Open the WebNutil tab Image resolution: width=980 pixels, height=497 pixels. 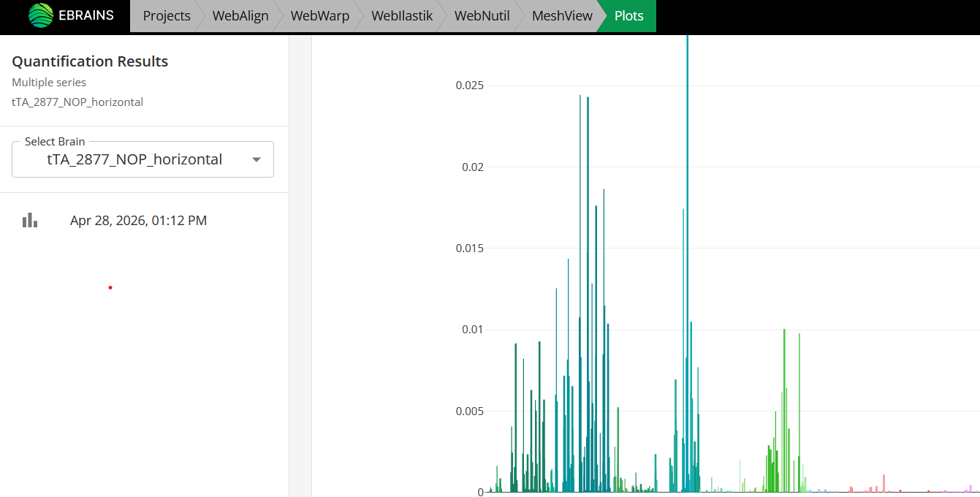click(x=482, y=16)
